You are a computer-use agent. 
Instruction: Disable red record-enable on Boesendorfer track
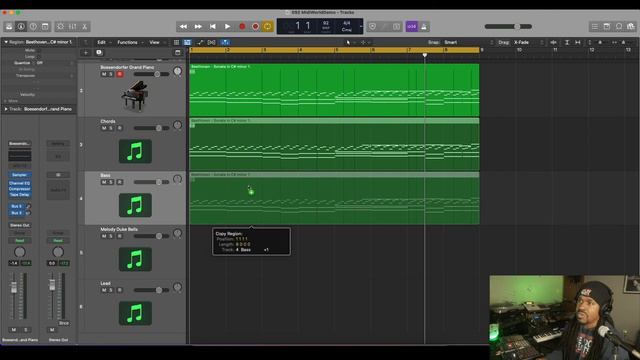pos(120,74)
